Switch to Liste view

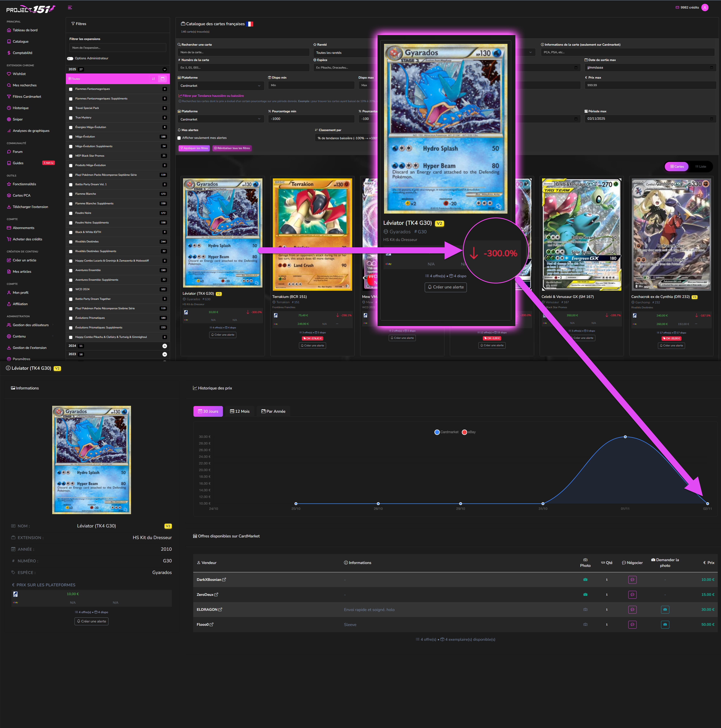700,166
